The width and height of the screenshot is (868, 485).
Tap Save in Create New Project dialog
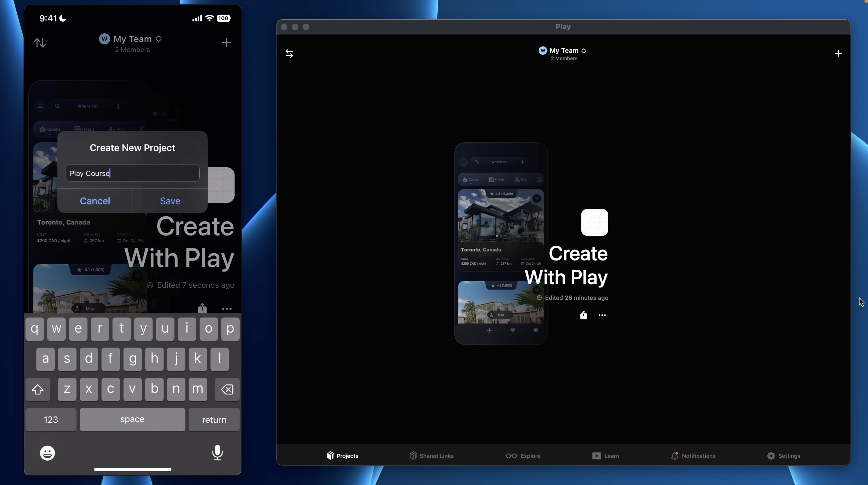pyautogui.click(x=170, y=201)
